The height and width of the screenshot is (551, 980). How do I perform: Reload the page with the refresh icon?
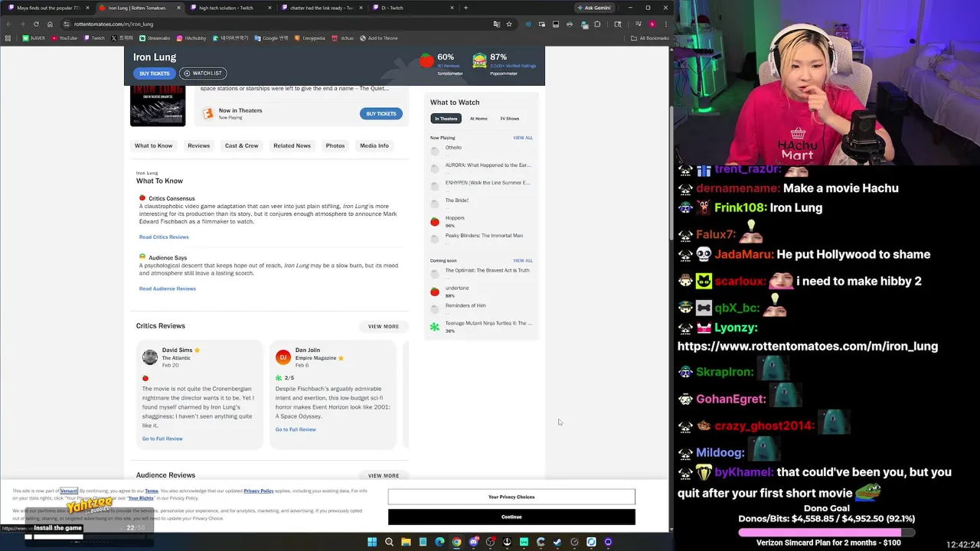(35, 24)
